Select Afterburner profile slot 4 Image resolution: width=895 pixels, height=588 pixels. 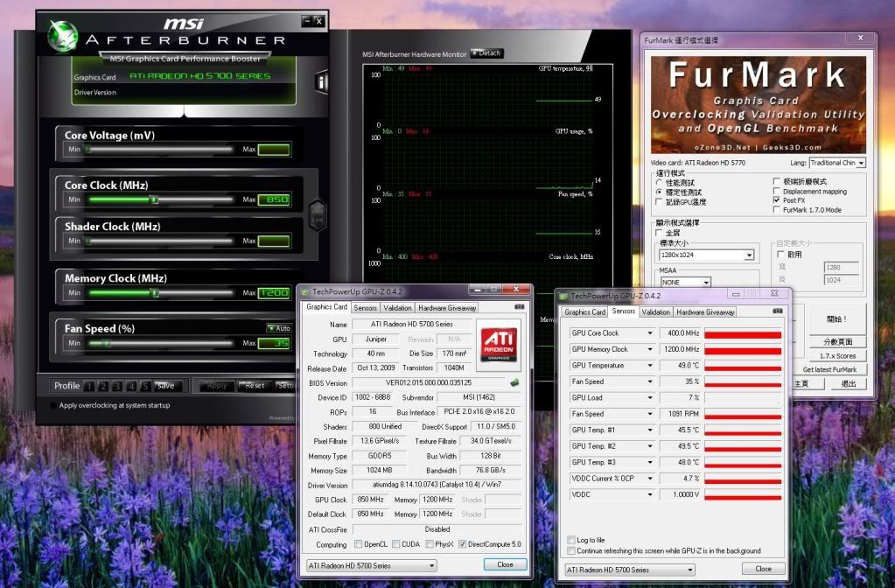(131, 387)
